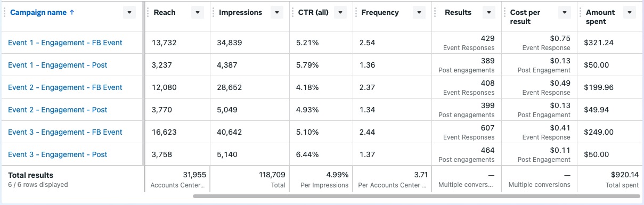Open the CTR (all) column dropdown
Screen dimensions: 644x205
click(340, 13)
